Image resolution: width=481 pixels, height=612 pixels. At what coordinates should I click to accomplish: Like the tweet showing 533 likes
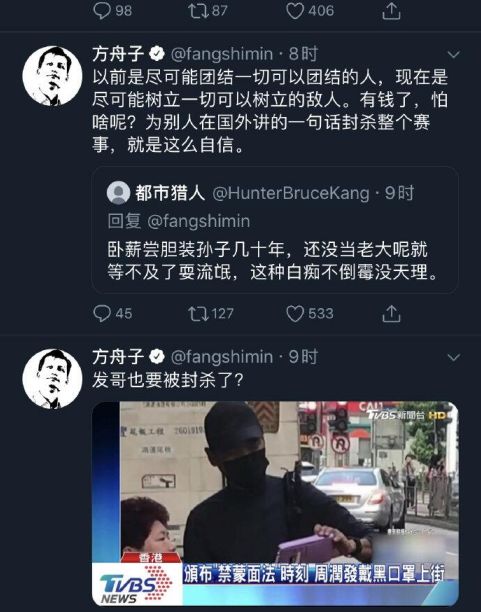tap(295, 313)
